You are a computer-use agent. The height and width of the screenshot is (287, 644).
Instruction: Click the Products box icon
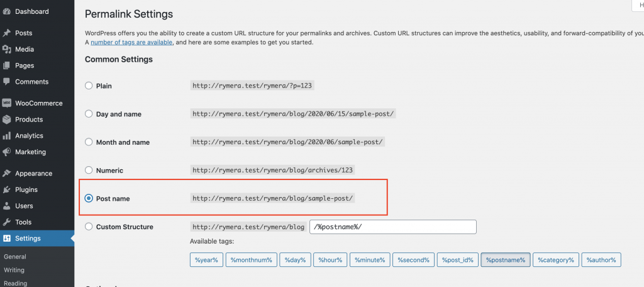(x=7, y=120)
